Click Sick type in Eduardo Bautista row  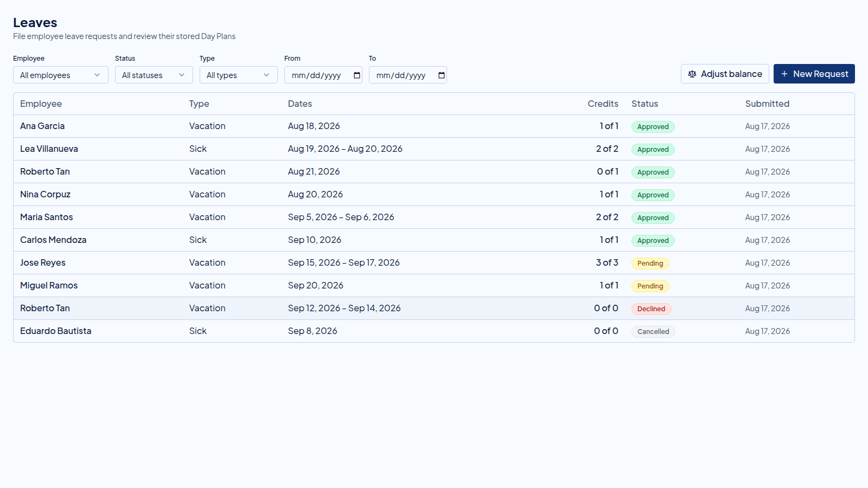[x=198, y=331]
